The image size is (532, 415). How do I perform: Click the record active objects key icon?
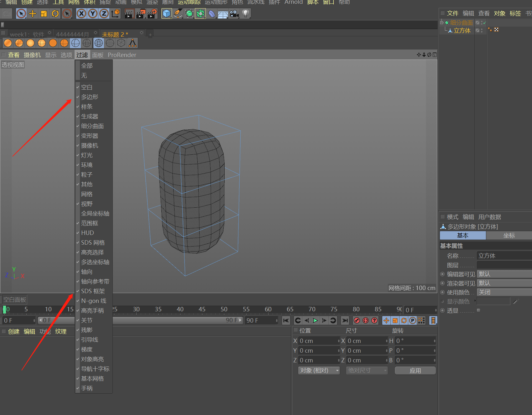click(x=357, y=320)
